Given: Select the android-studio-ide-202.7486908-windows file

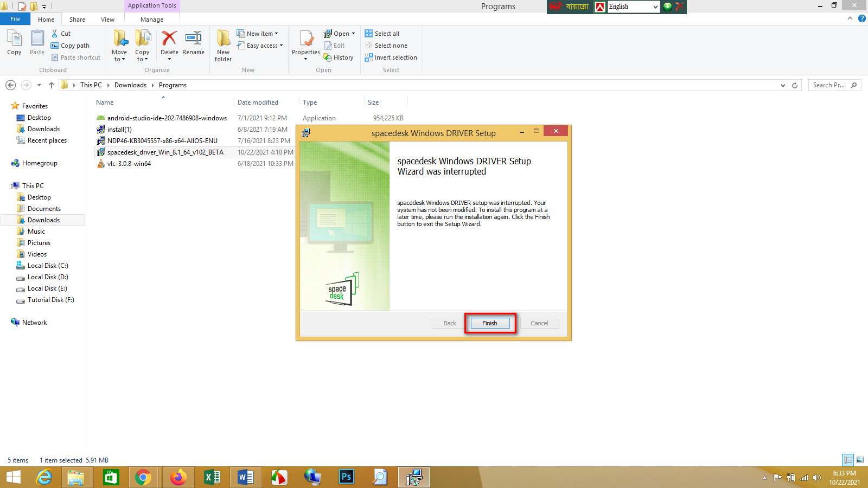Looking at the screenshot, I should point(167,118).
